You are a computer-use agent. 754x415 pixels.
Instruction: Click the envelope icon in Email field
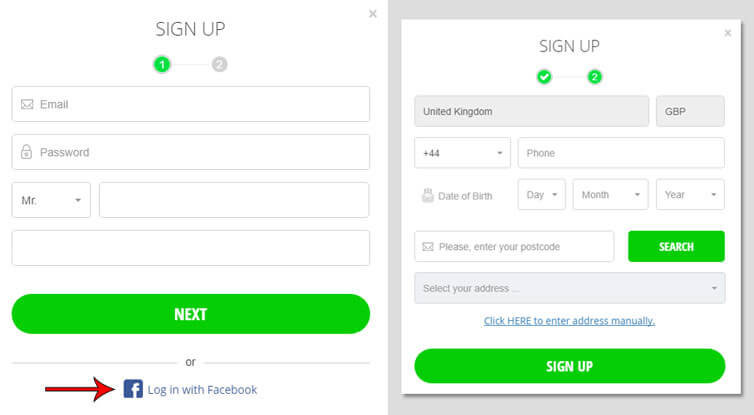(27, 104)
